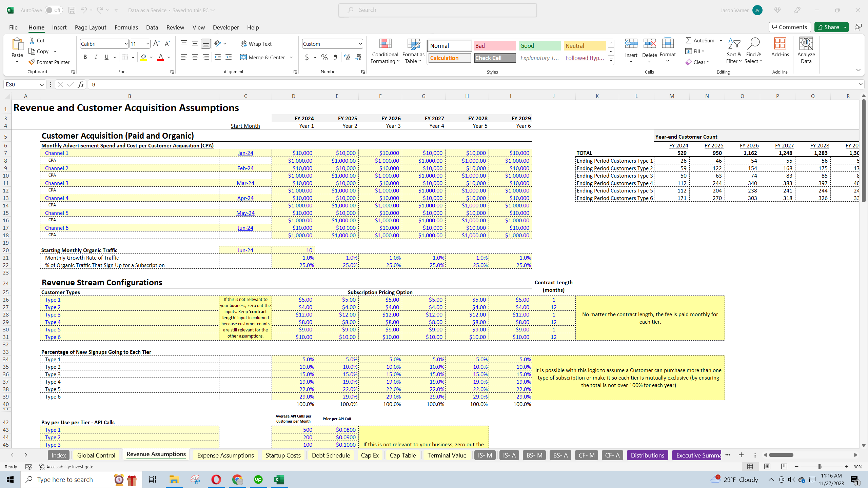Toggle Italic formatting
Viewport: 868px width, 488px height.
pyautogui.click(x=96, y=57)
